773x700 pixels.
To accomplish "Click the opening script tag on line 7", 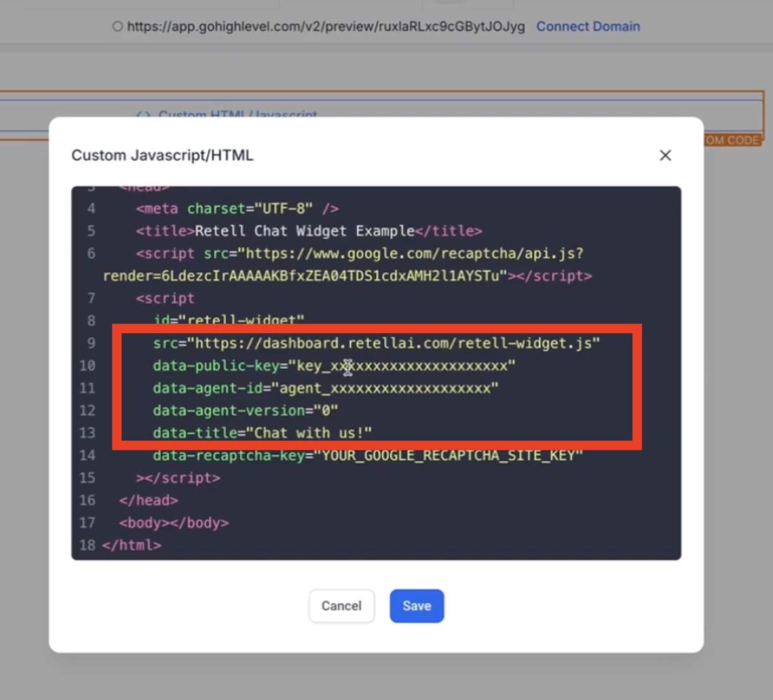I will (x=165, y=298).
